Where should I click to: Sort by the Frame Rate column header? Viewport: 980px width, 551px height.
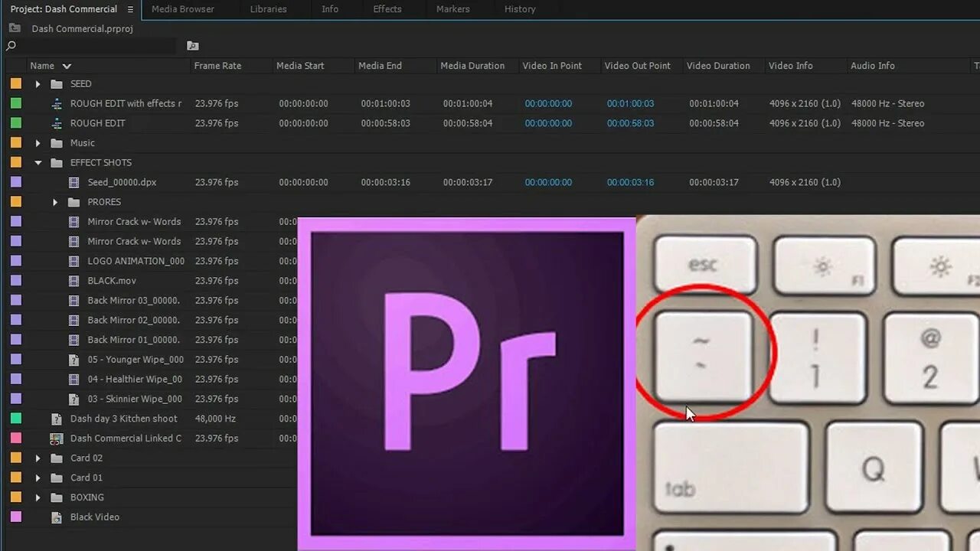(217, 66)
